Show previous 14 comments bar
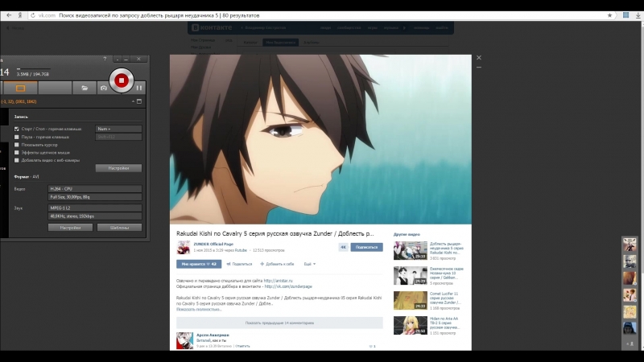This screenshot has width=644, height=362. (x=279, y=323)
